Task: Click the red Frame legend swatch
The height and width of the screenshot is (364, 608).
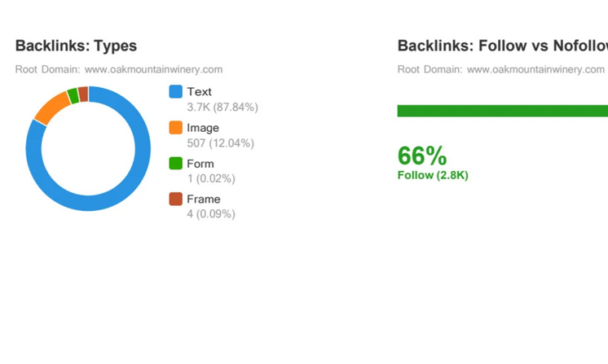Action: click(175, 199)
